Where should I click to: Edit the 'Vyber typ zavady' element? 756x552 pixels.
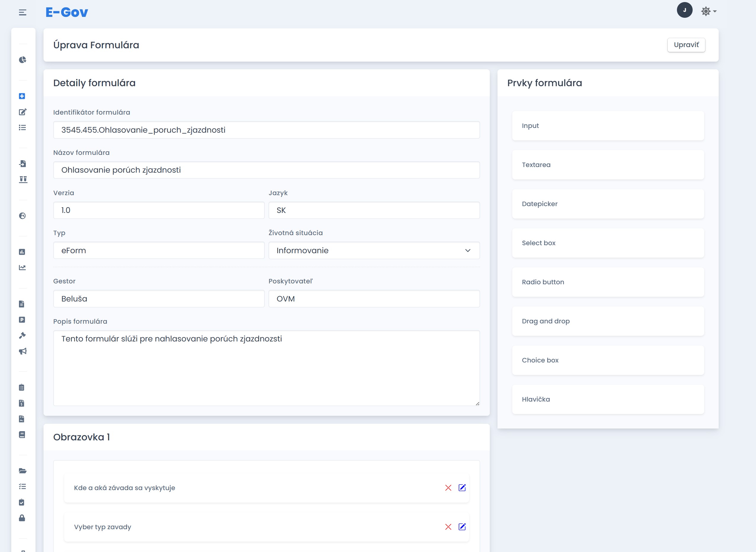462,527
